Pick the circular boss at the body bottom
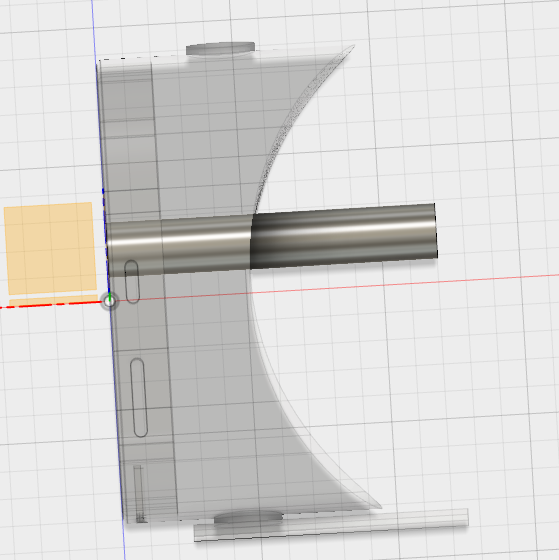The height and width of the screenshot is (560, 559). 249,518
